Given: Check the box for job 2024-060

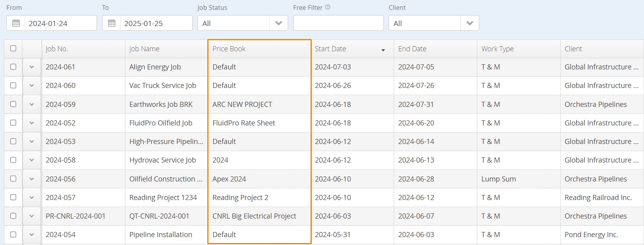Looking at the screenshot, I should pyautogui.click(x=13, y=85).
